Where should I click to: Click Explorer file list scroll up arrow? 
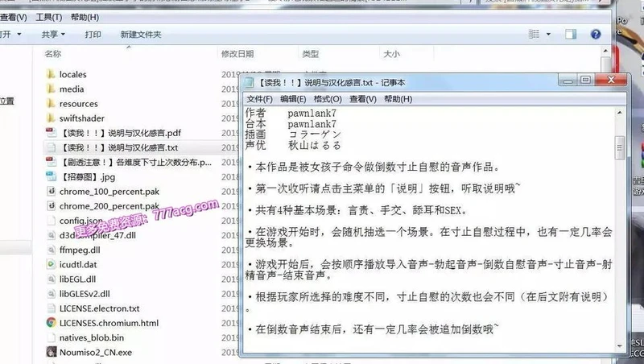605,51
